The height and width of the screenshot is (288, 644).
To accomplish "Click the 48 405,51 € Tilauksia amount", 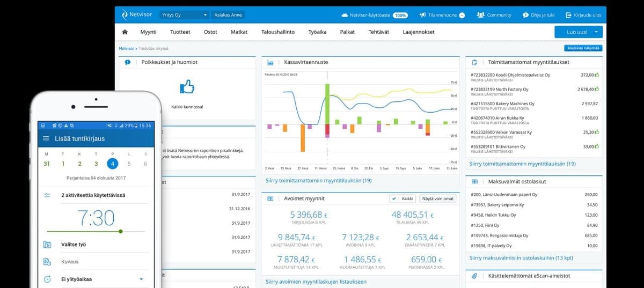I will click(413, 215).
